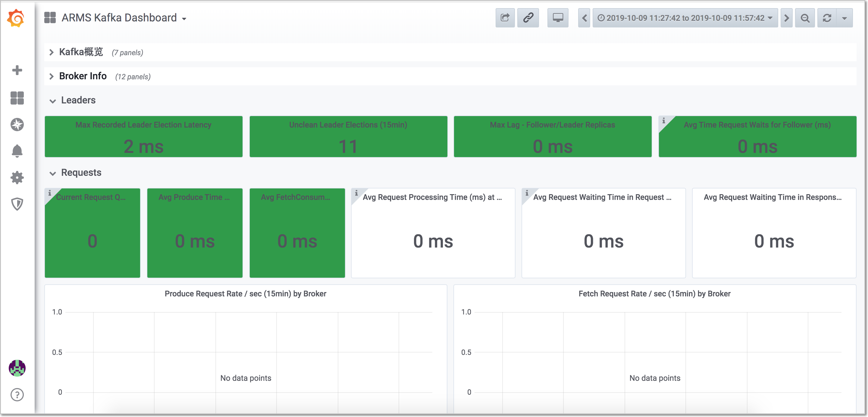Click Avg Request Waiting Time in Respons... title
This screenshot has width=868, height=417.
[773, 197]
